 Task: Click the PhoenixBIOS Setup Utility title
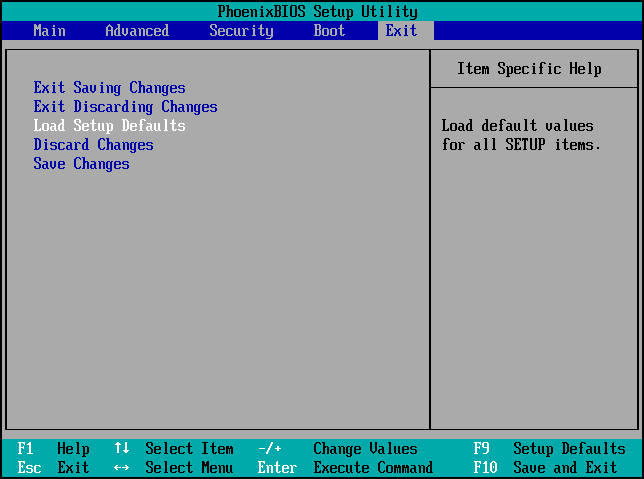pyautogui.click(x=317, y=12)
